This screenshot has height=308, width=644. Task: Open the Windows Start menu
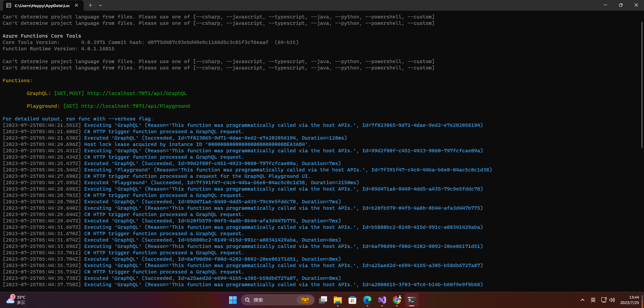(x=233, y=300)
